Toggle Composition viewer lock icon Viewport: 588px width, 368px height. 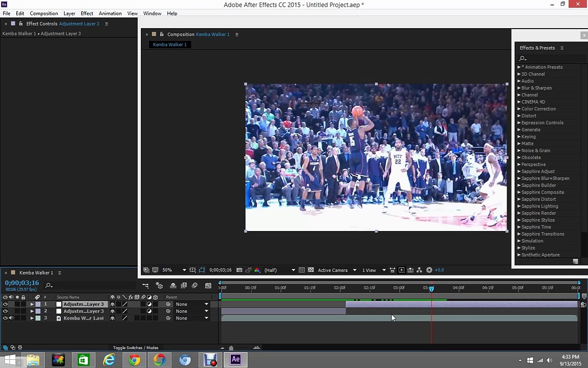[x=162, y=34]
